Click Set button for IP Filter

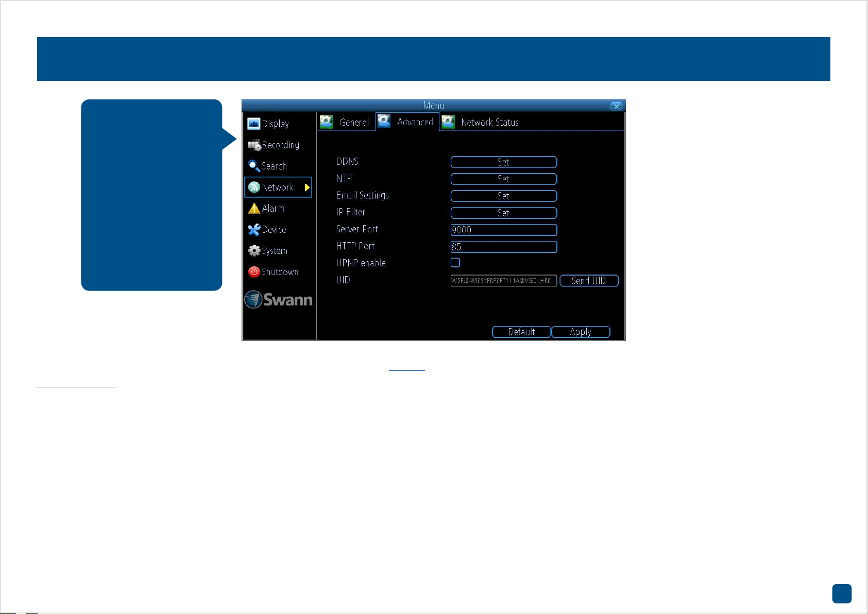504,213
